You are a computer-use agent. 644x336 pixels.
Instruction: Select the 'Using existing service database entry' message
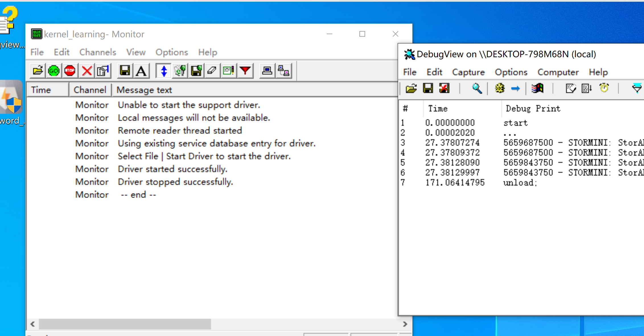point(212,144)
